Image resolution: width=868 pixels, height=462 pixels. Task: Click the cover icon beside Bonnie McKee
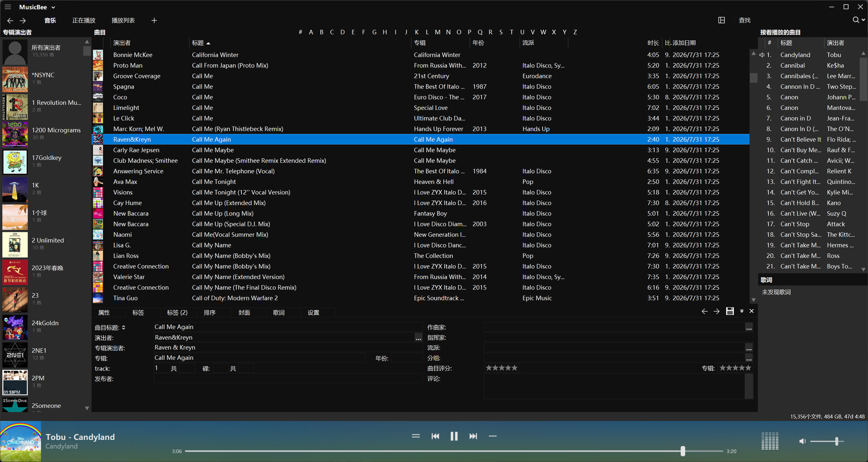pyautogui.click(x=98, y=55)
